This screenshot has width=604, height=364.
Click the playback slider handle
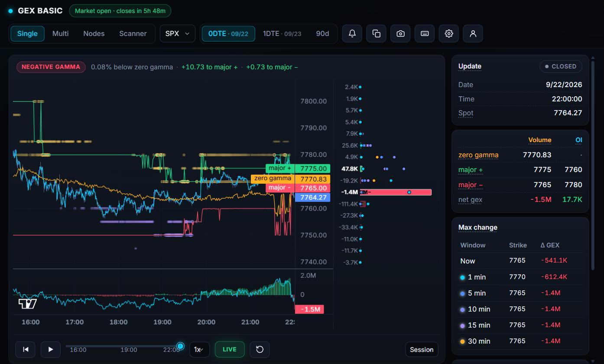click(181, 346)
